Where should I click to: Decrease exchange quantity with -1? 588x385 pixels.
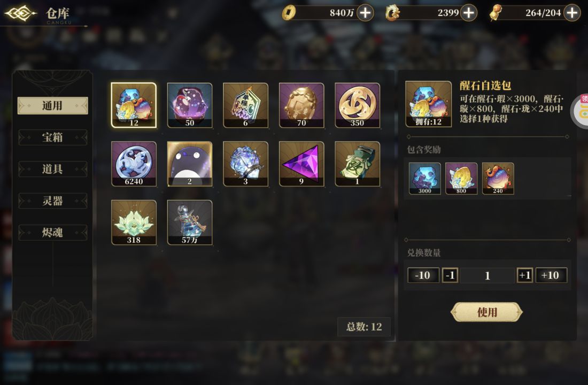tap(450, 275)
